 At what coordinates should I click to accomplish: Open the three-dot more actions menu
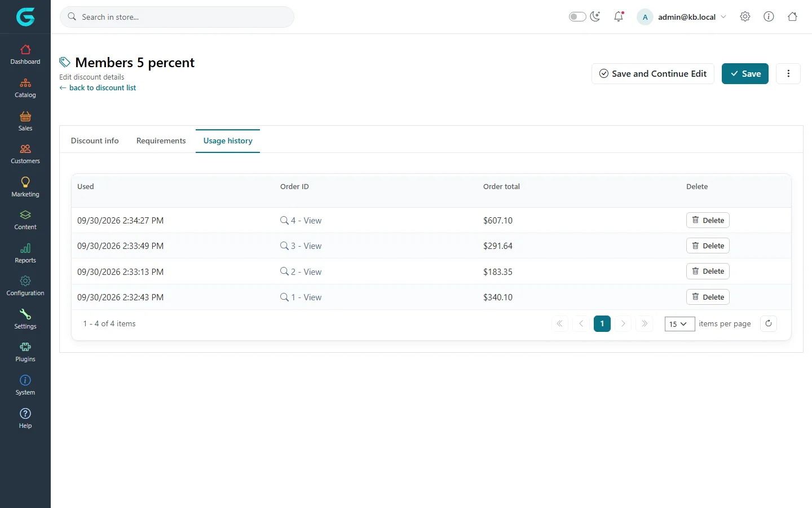click(x=788, y=74)
